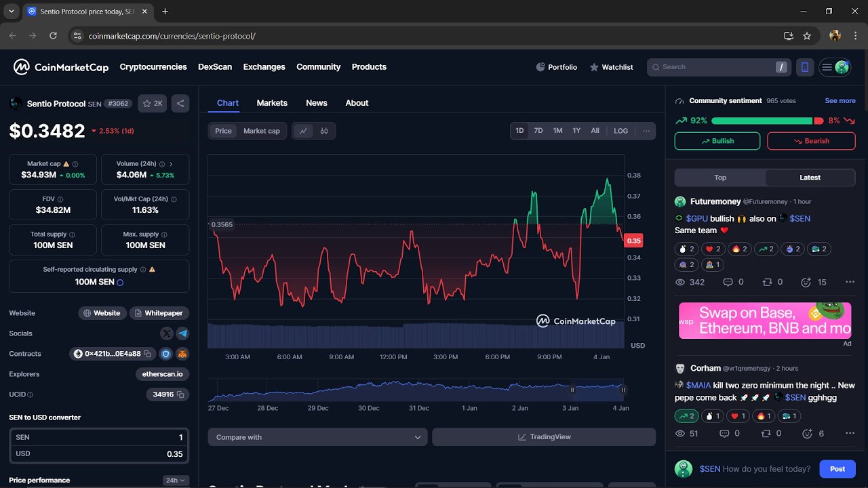The width and height of the screenshot is (868, 488).
Task: Open the mobile app phone icon
Action: (x=805, y=67)
